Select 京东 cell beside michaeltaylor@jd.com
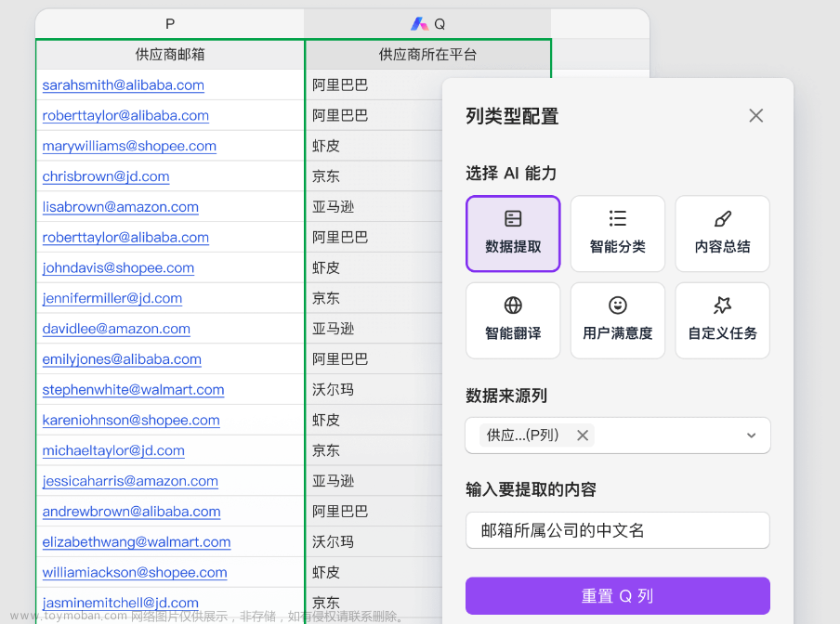The height and width of the screenshot is (624, 840). pyautogui.click(x=374, y=451)
